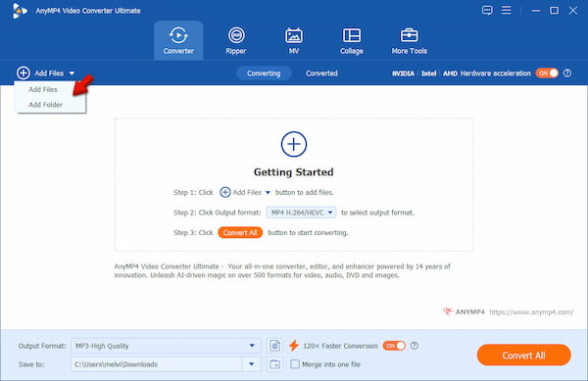The width and height of the screenshot is (588, 381).
Task: Open More Tools tab
Action: coord(409,40)
